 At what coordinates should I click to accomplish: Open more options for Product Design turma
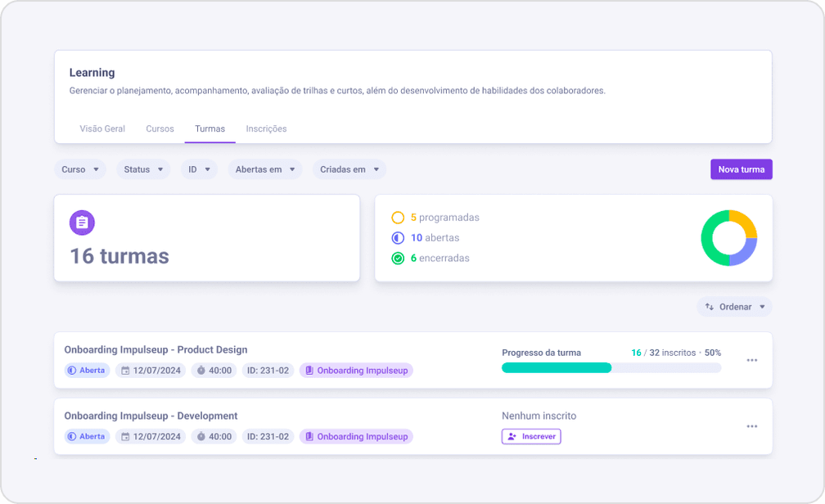752,360
